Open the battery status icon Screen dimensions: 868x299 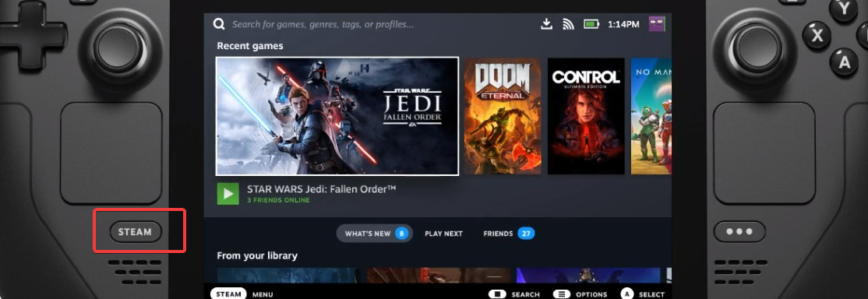tap(591, 24)
